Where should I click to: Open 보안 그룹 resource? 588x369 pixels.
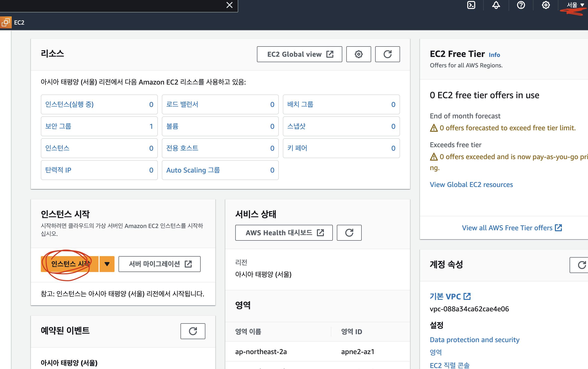pyautogui.click(x=99, y=126)
